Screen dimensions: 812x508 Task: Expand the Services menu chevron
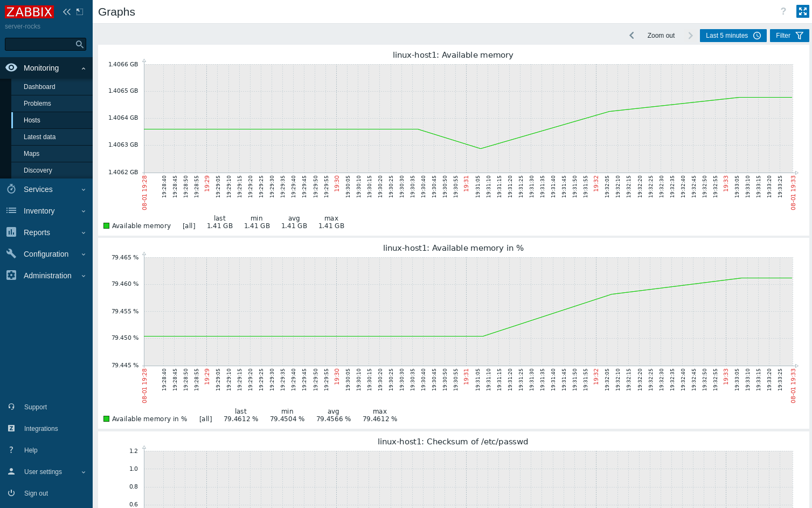coord(84,190)
